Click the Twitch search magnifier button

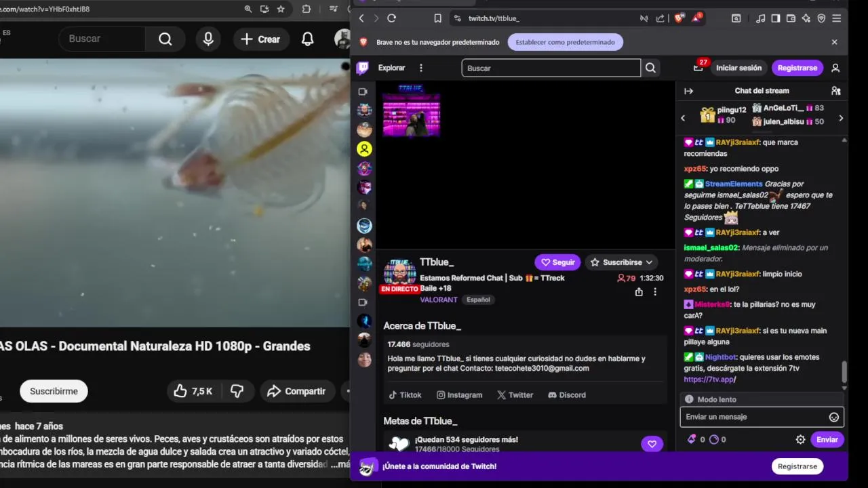[650, 68]
